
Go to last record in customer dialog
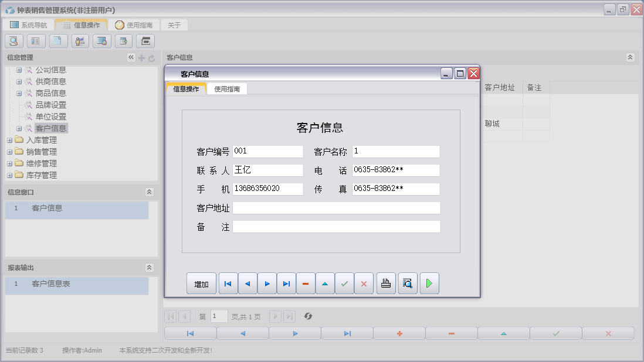click(x=286, y=284)
